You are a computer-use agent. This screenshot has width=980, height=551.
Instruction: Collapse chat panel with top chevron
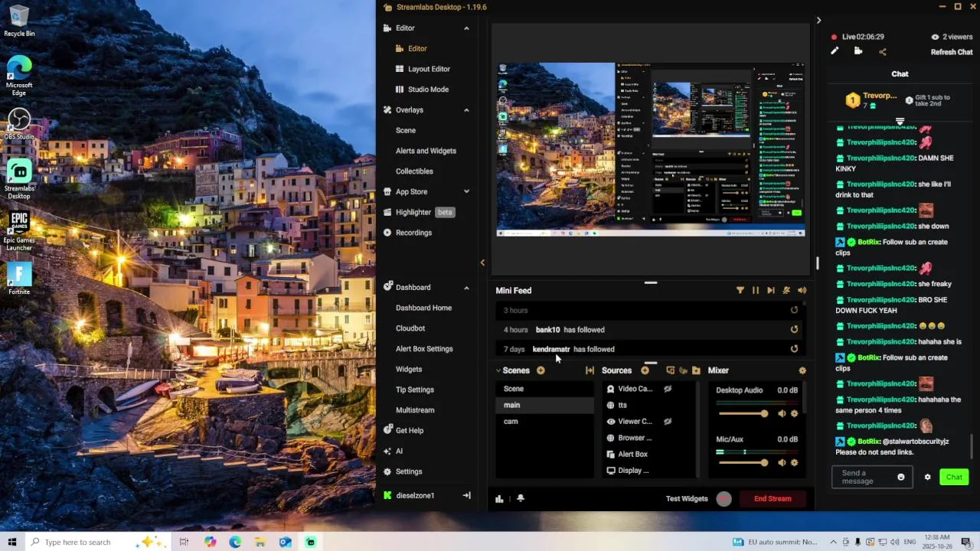pos(818,21)
